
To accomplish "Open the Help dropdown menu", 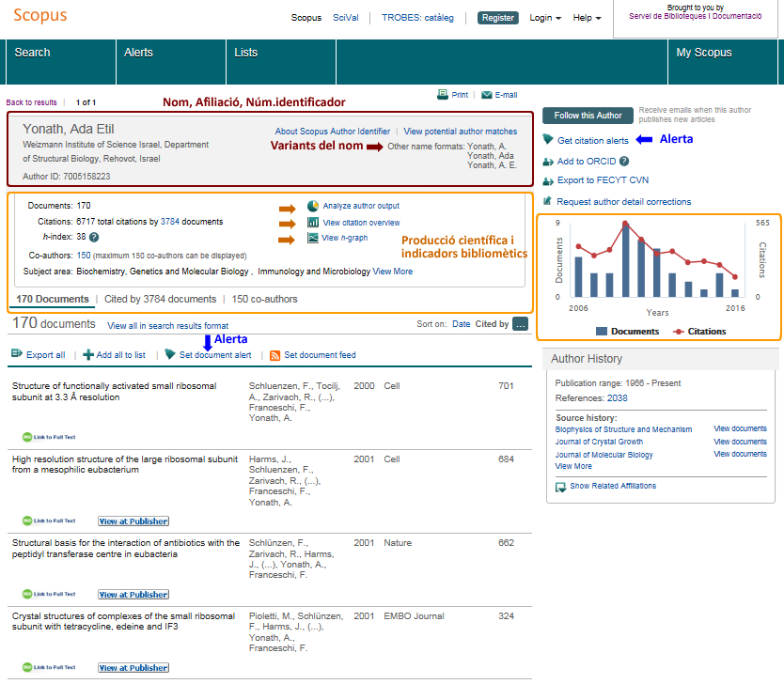I will [x=587, y=18].
